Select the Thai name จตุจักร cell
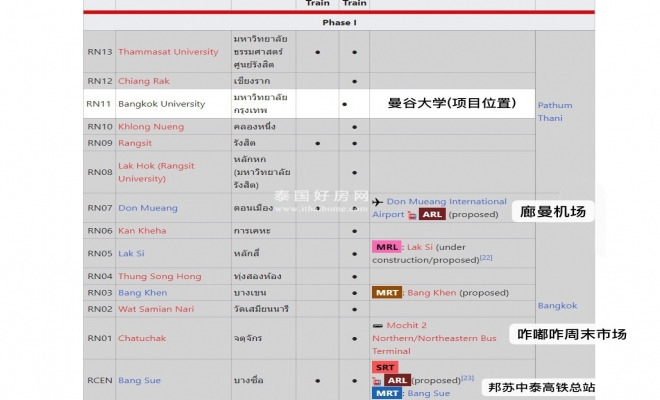 click(263, 338)
